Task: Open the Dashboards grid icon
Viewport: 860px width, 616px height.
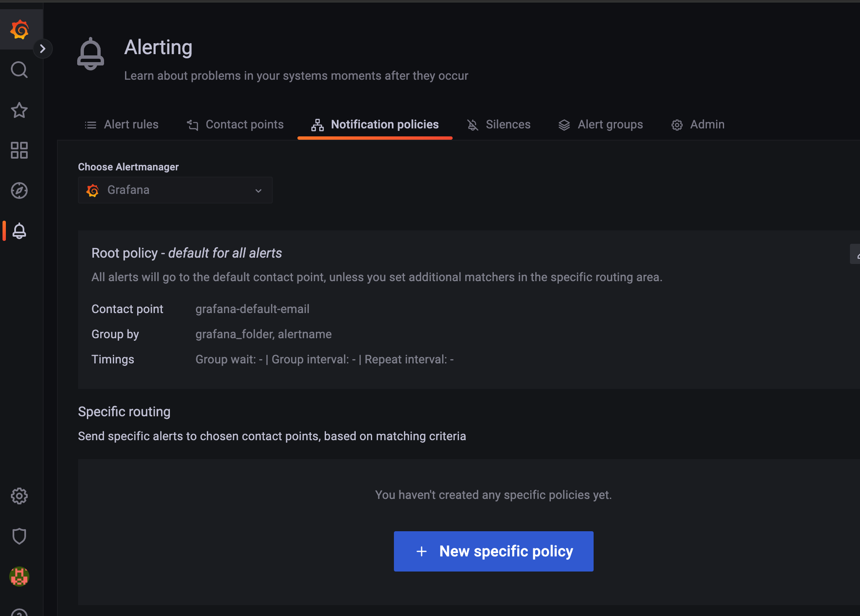Action: tap(19, 150)
